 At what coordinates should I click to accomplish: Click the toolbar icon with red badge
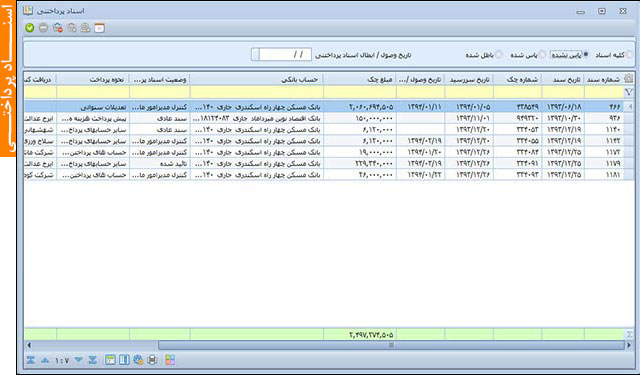58,28
